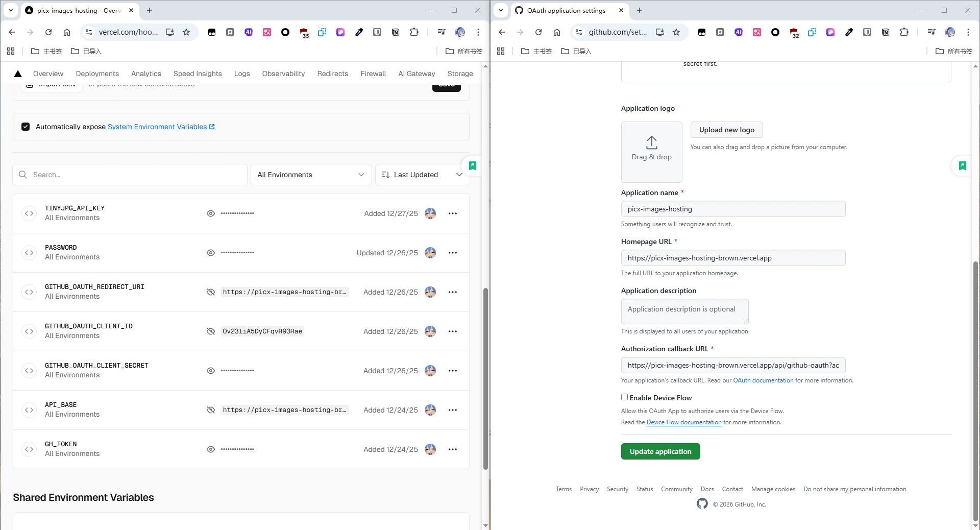The image size is (980, 530).
Task: Open the All Environments filter dropdown
Action: (x=311, y=175)
